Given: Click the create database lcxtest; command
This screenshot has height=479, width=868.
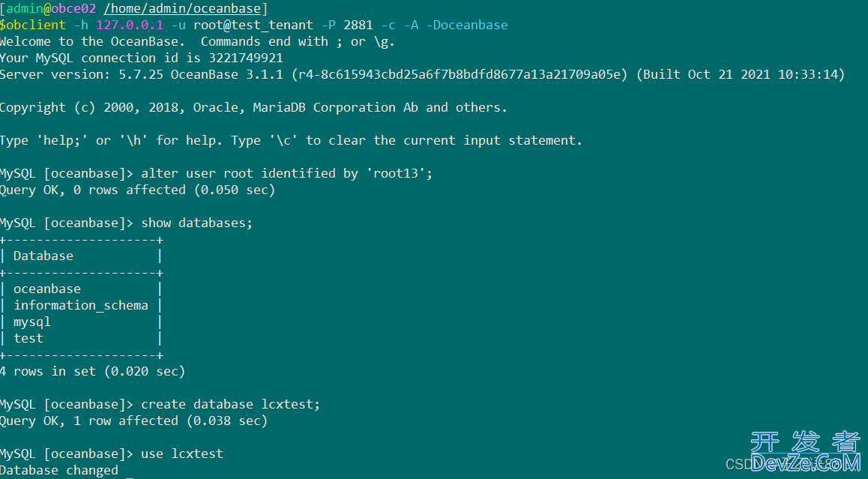Looking at the screenshot, I should click(x=230, y=404).
